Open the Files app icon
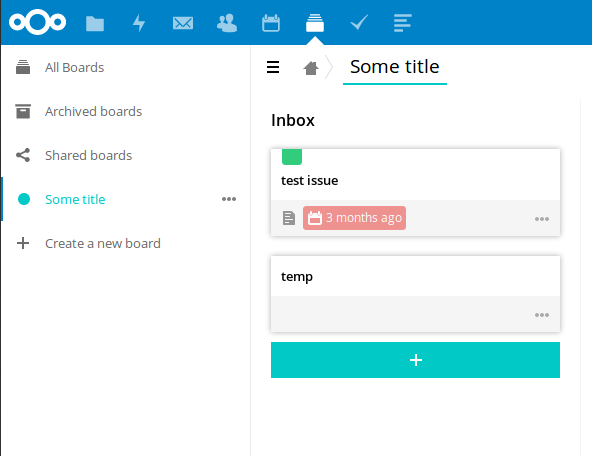 coord(95,23)
